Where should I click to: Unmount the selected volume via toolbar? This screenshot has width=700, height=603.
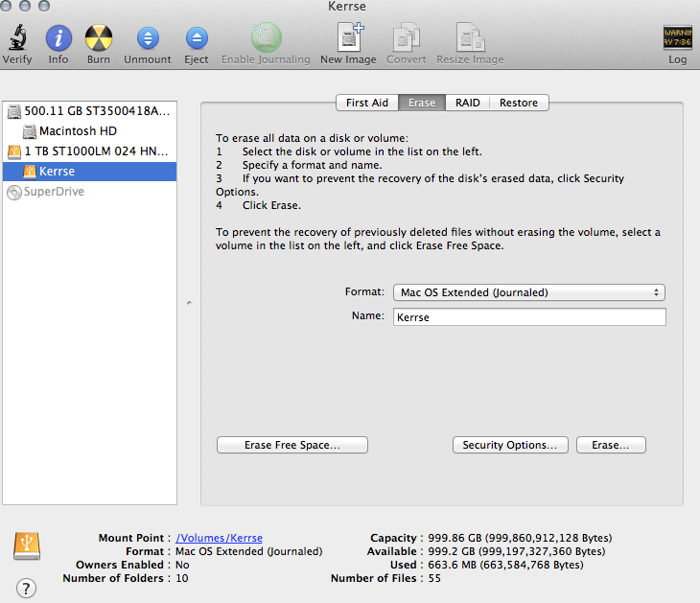coord(148,38)
